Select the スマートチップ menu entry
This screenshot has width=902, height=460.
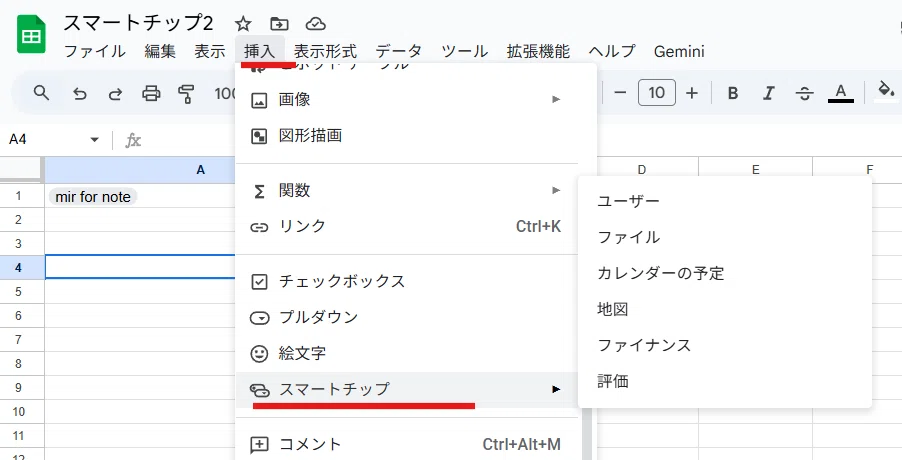[407, 389]
